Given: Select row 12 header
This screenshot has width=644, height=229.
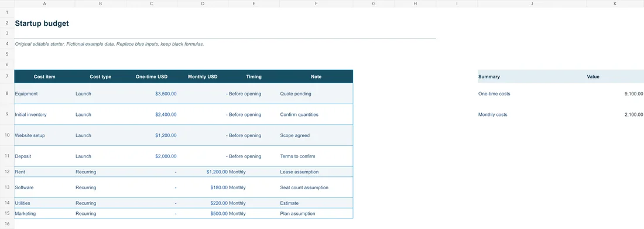Looking at the screenshot, I should (x=7, y=172).
